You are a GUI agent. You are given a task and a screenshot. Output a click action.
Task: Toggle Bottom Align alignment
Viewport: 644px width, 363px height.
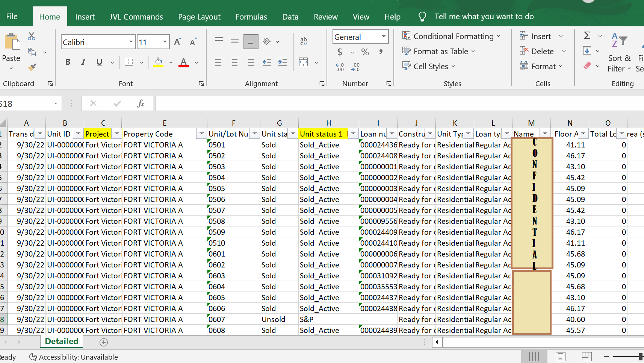(251, 41)
